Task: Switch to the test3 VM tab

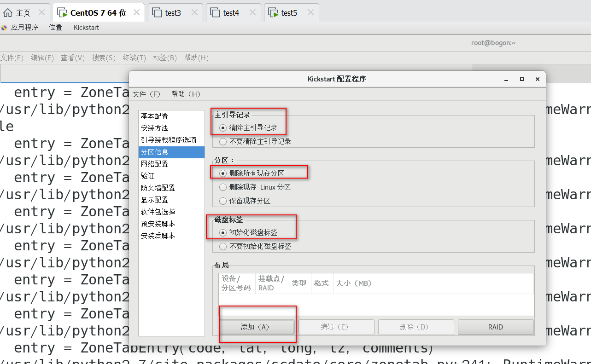Action: pyautogui.click(x=173, y=13)
